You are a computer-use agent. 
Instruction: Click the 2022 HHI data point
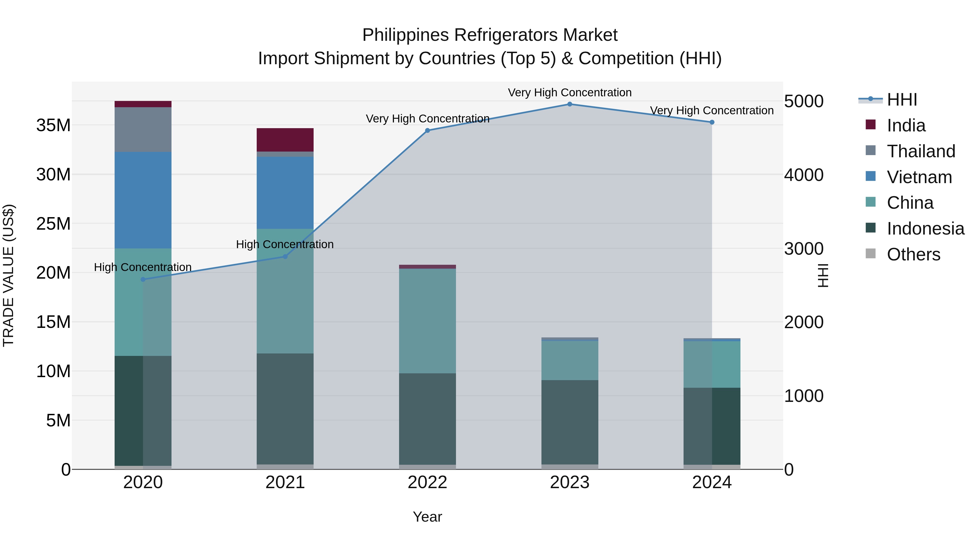coord(427,130)
